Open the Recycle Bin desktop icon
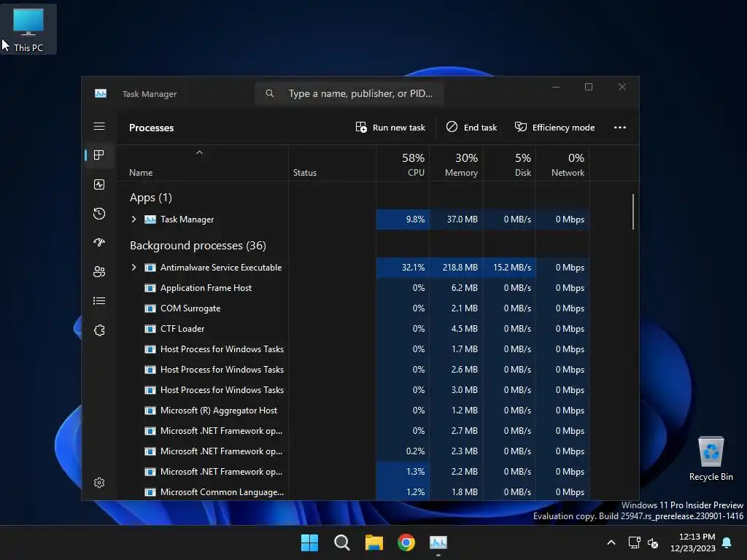The width and height of the screenshot is (747, 560). click(711, 458)
